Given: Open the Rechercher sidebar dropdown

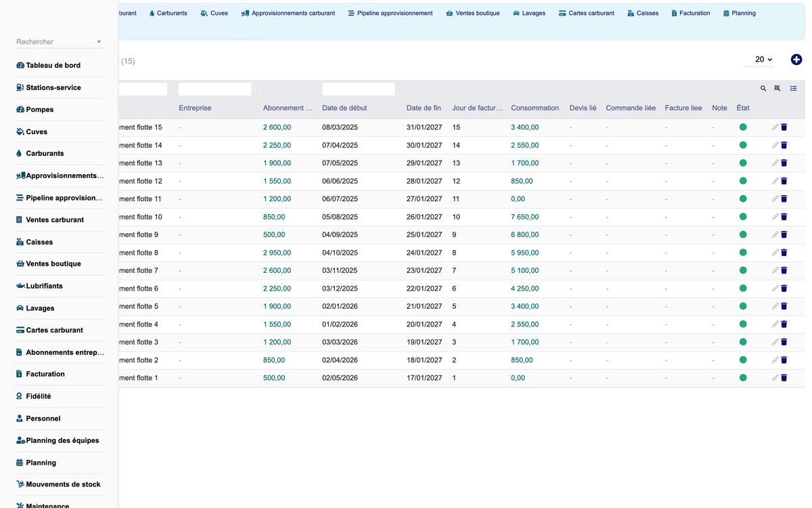Looking at the screenshot, I should (x=59, y=42).
